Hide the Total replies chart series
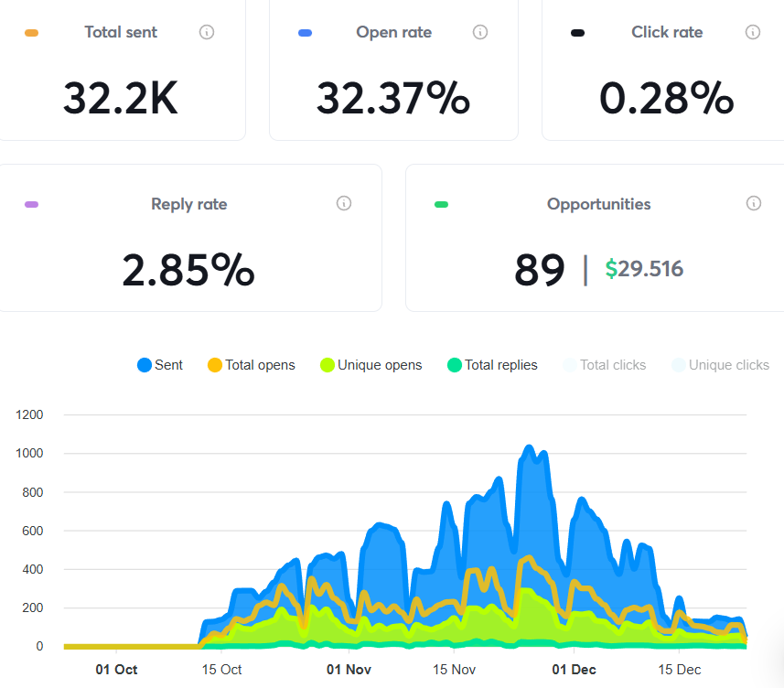The width and height of the screenshot is (784, 688). point(492,365)
